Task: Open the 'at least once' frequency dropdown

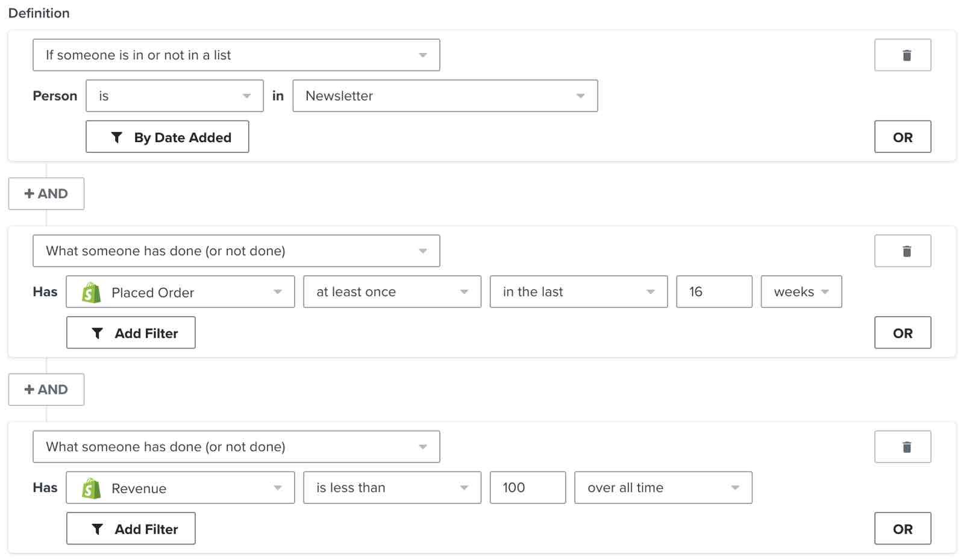Action: 392,291
